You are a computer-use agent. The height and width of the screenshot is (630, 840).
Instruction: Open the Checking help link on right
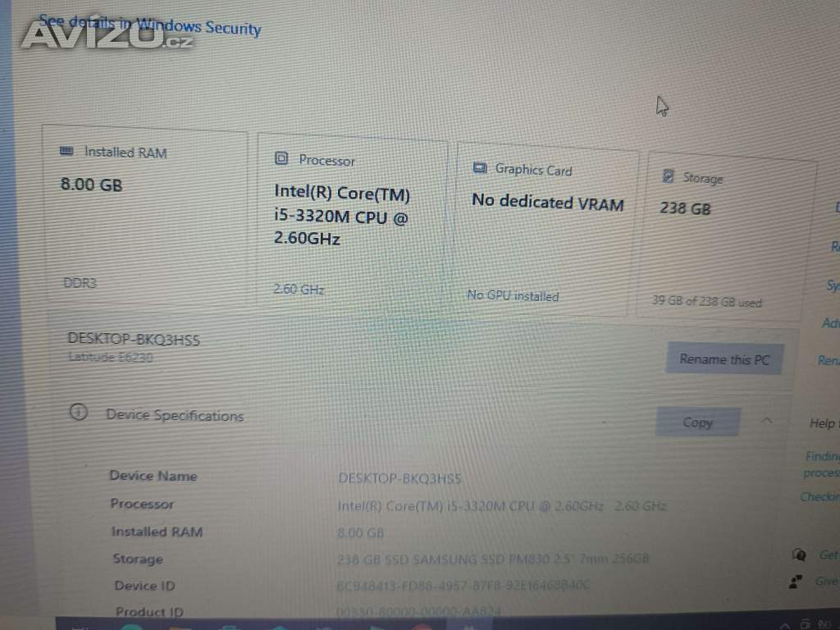click(x=819, y=496)
